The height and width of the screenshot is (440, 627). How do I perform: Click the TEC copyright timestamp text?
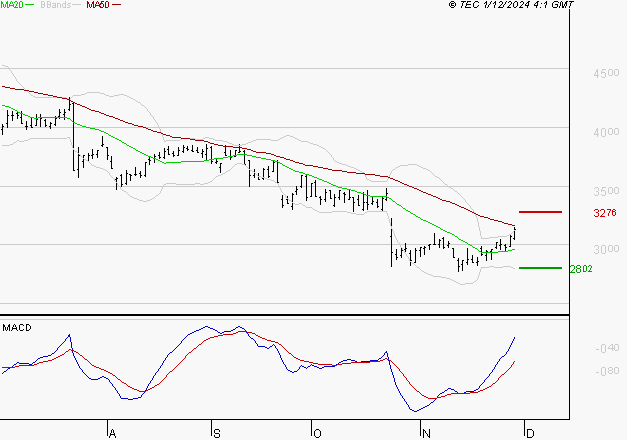[511, 5]
